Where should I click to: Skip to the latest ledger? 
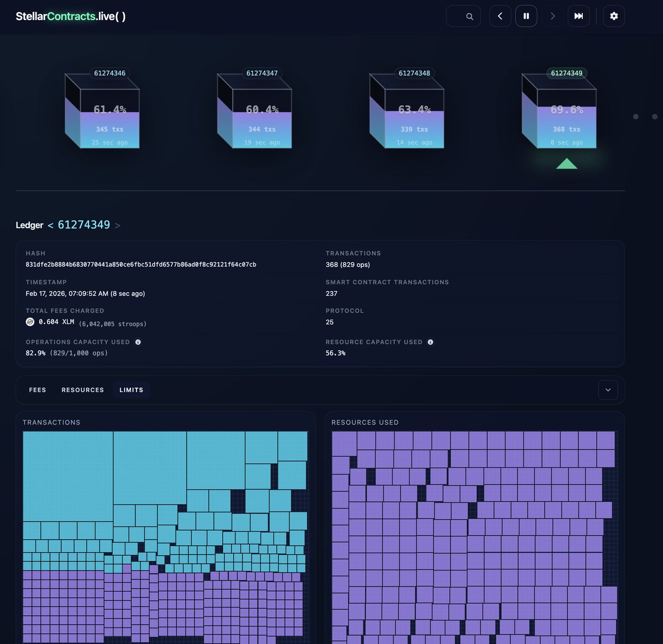(x=578, y=16)
